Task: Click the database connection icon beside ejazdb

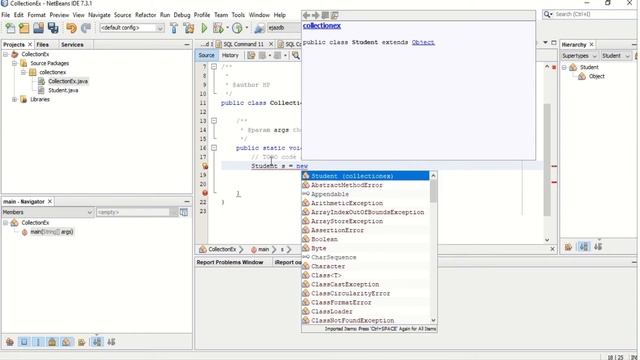Action: click(260, 28)
